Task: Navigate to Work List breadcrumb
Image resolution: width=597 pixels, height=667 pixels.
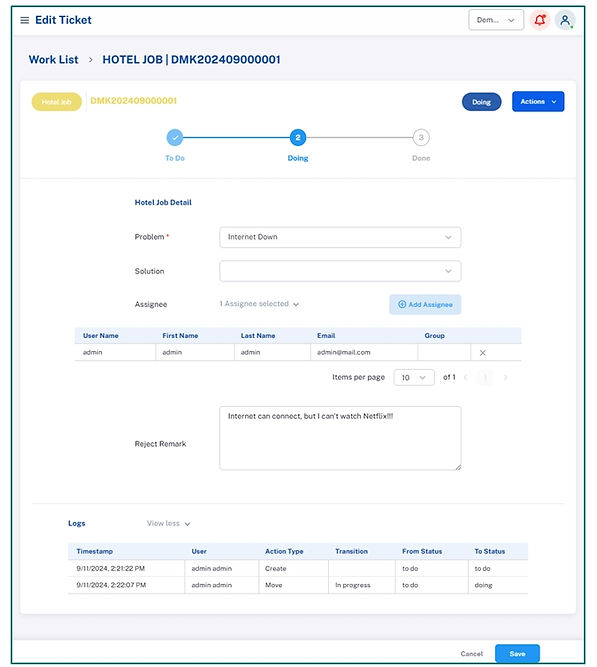Action: 54,60
